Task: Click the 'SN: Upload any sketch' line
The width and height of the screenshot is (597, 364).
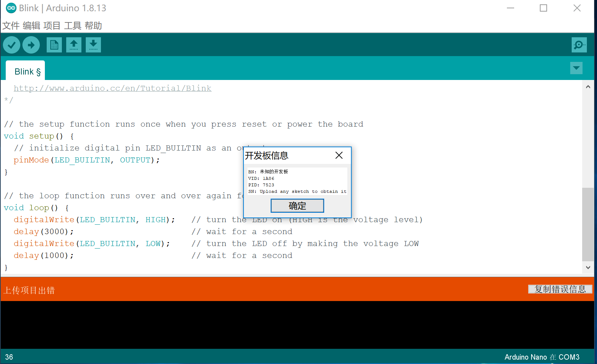Action: tap(297, 191)
